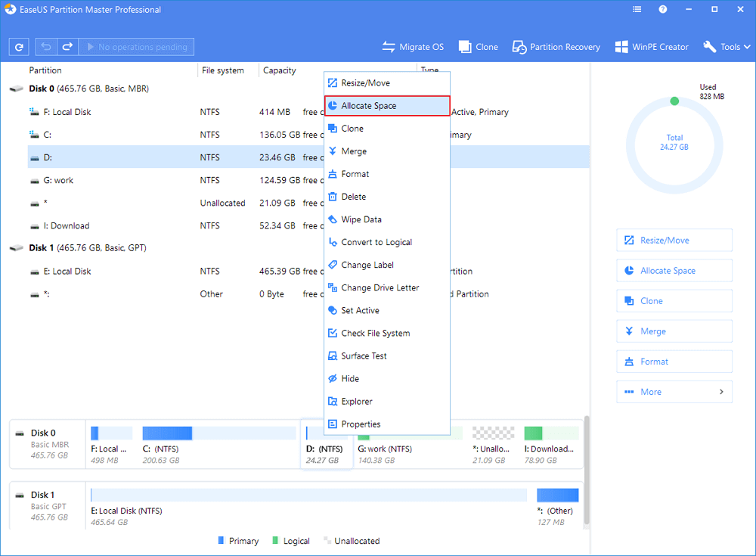This screenshot has height=556, width=756.
Task: Select Allocate Space in the context menu
Action: coord(387,106)
